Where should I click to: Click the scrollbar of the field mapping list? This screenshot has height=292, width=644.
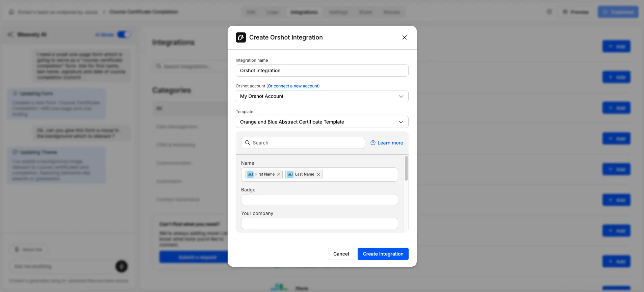pos(406,168)
